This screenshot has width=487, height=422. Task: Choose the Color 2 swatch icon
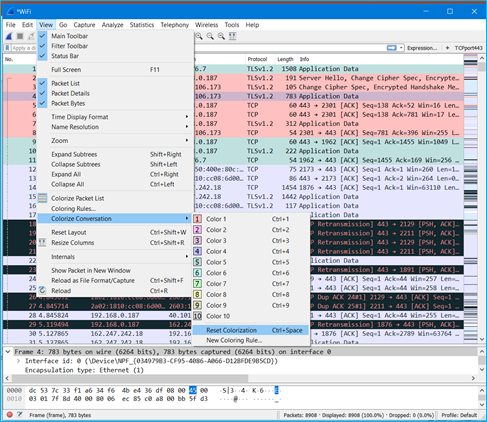(x=197, y=230)
